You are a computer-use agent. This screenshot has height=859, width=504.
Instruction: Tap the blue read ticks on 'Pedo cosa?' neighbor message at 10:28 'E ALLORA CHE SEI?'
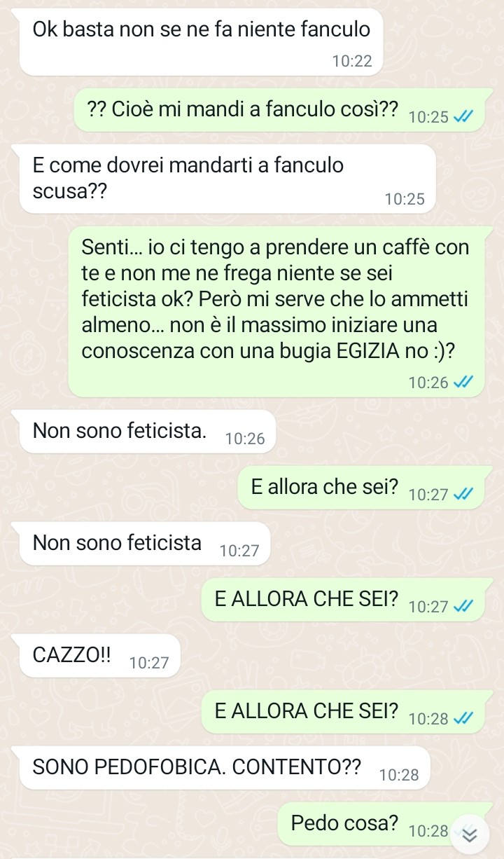pyautogui.click(x=463, y=719)
